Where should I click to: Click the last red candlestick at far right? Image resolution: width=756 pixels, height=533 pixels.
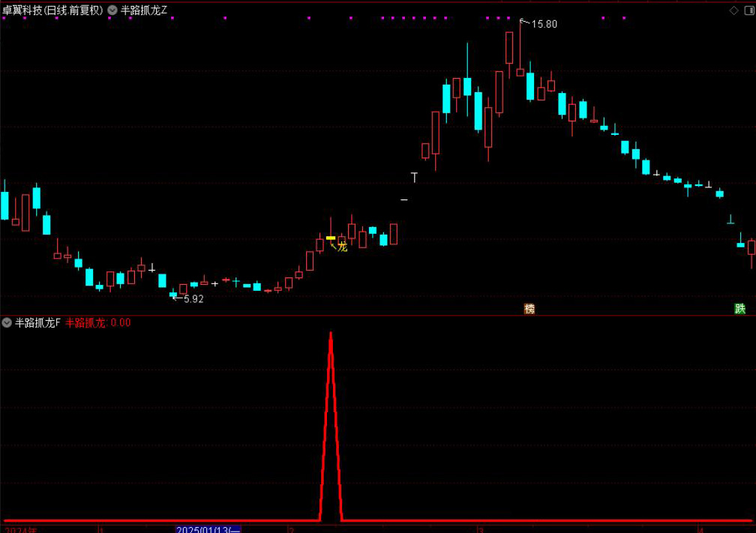tap(751, 247)
